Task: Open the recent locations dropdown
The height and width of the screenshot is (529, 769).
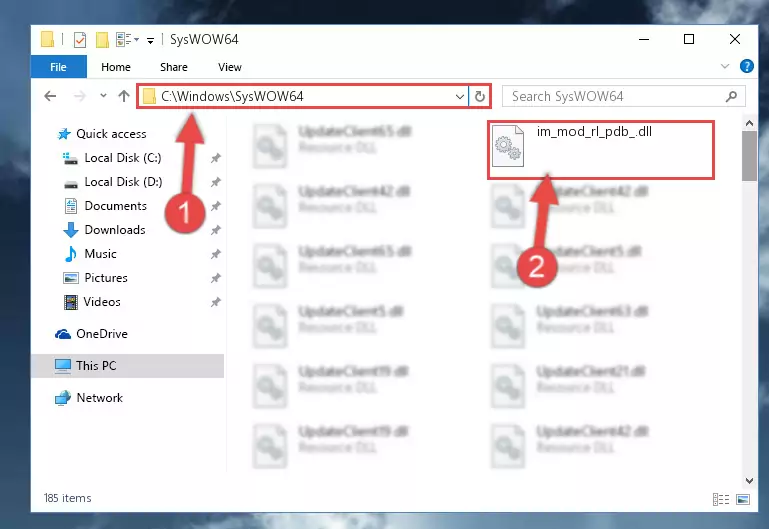Action: pyautogui.click(x=103, y=96)
